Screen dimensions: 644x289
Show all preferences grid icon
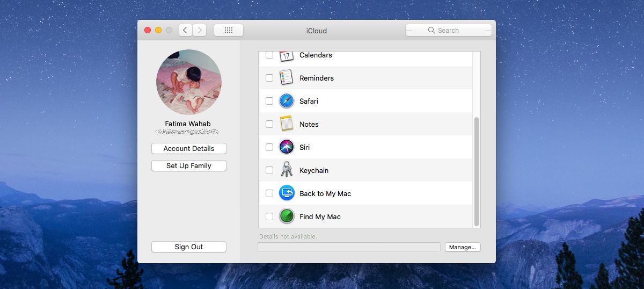[229, 31]
